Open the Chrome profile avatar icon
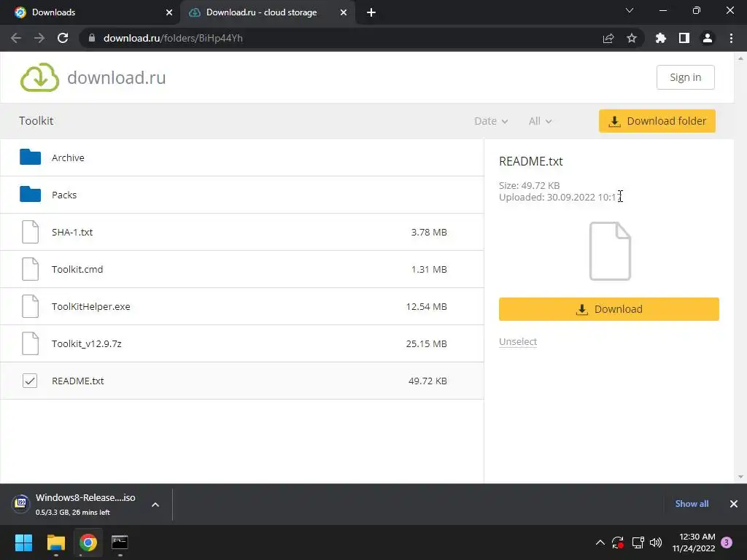This screenshot has height=560, width=747. coord(708,38)
